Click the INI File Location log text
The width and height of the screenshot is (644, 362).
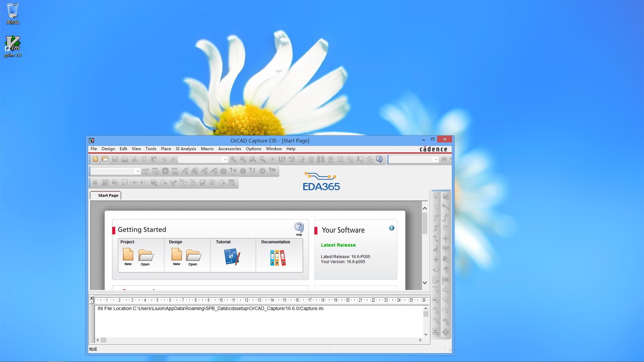click(x=210, y=308)
